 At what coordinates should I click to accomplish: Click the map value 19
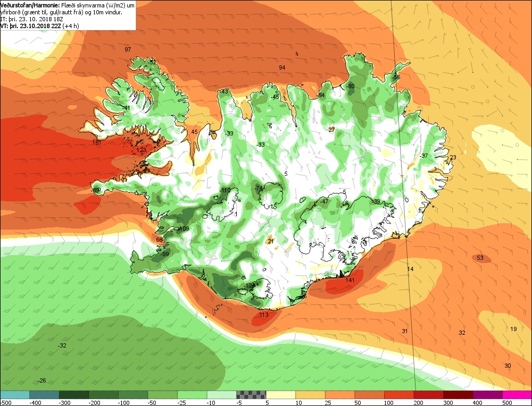[x=513, y=329]
